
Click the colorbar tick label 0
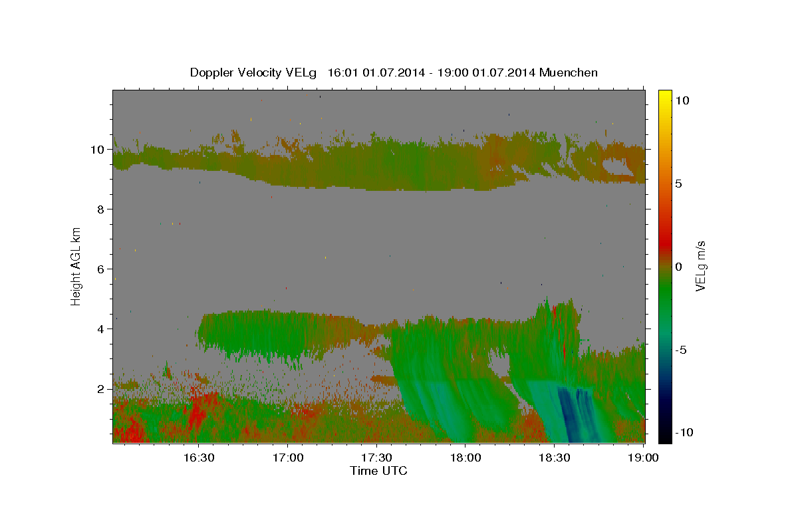(679, 267)
